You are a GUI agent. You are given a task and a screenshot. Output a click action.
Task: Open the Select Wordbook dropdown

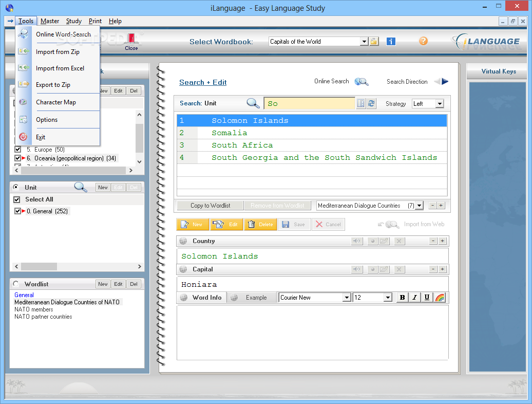coord(364,42)
